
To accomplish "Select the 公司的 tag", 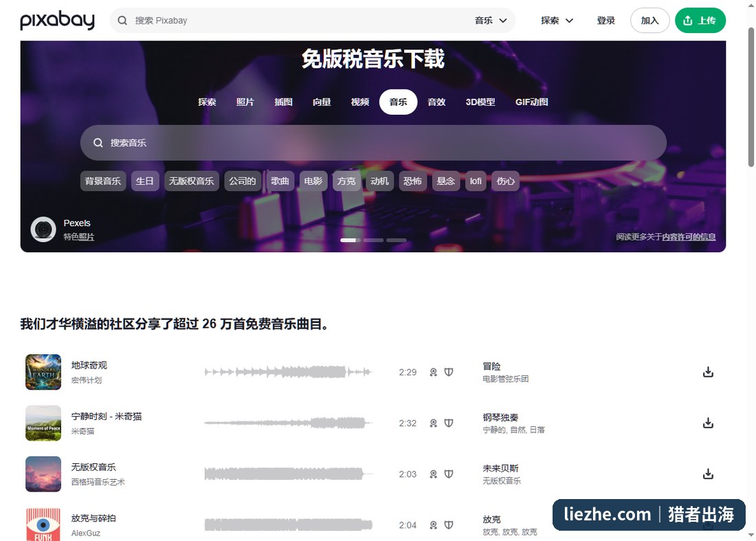I will click(x=243, y=181).
